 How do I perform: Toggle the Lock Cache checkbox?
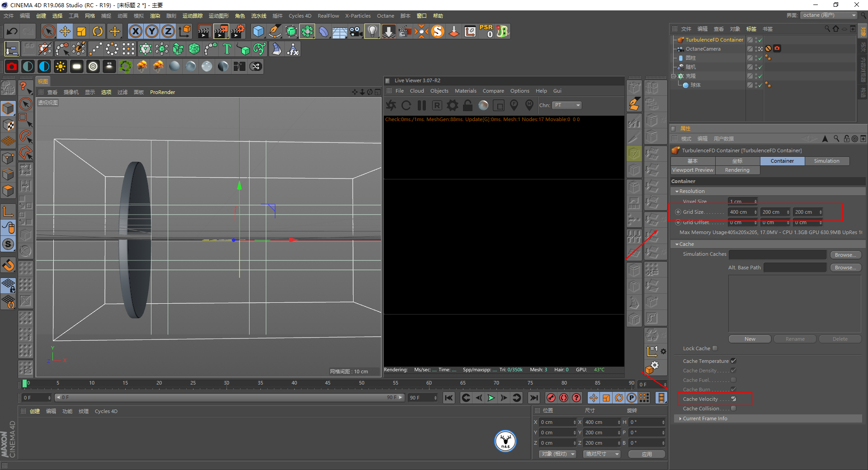coord(715,348)
